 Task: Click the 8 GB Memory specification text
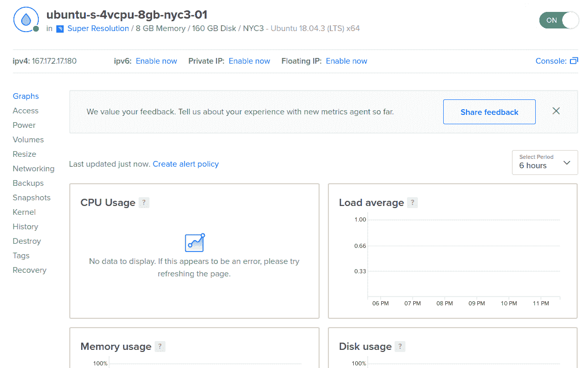pos(160,28)
